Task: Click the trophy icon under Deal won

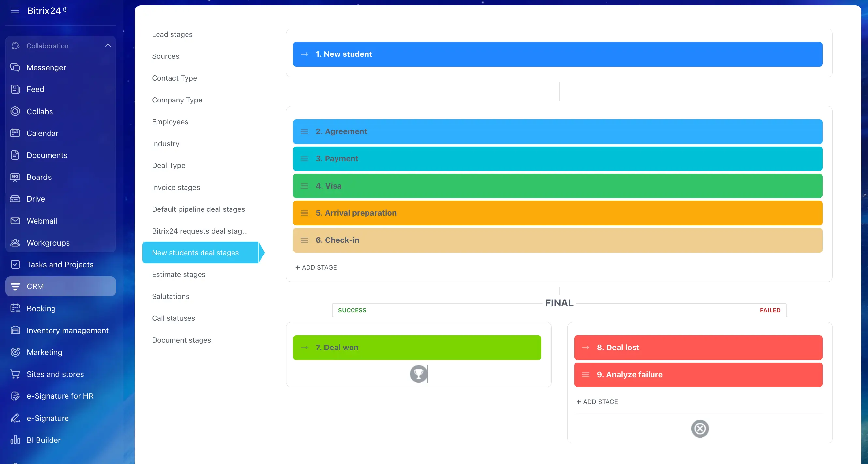Action: pos(418,374)
